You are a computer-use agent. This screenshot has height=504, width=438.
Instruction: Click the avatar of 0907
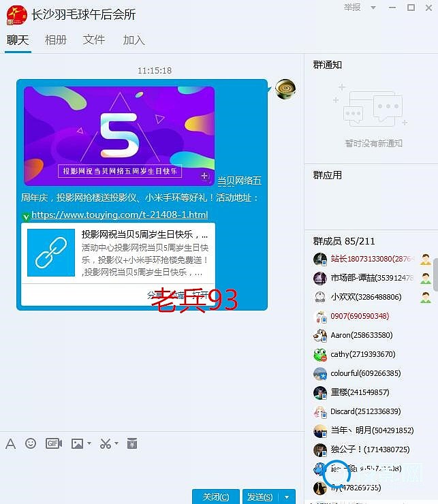320,317
